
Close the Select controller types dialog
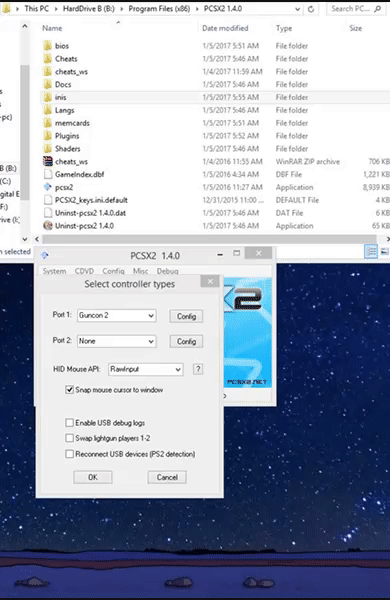(x=210, y=282)
